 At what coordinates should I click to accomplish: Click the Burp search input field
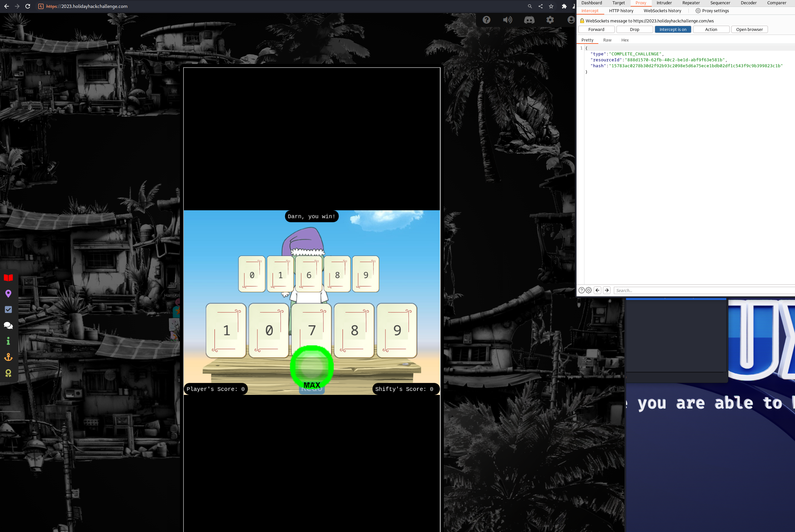(703, 290)
